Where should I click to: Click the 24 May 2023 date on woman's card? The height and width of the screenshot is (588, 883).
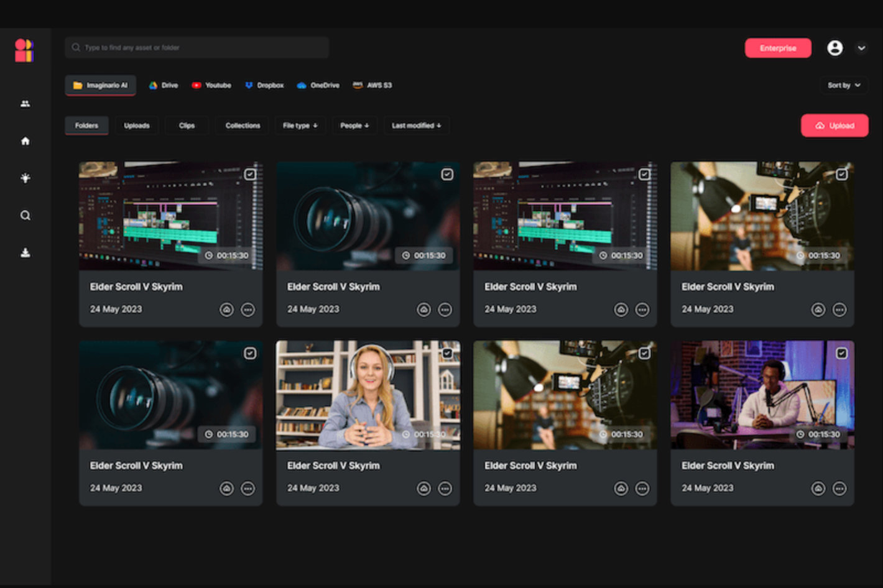coord(313,488)
